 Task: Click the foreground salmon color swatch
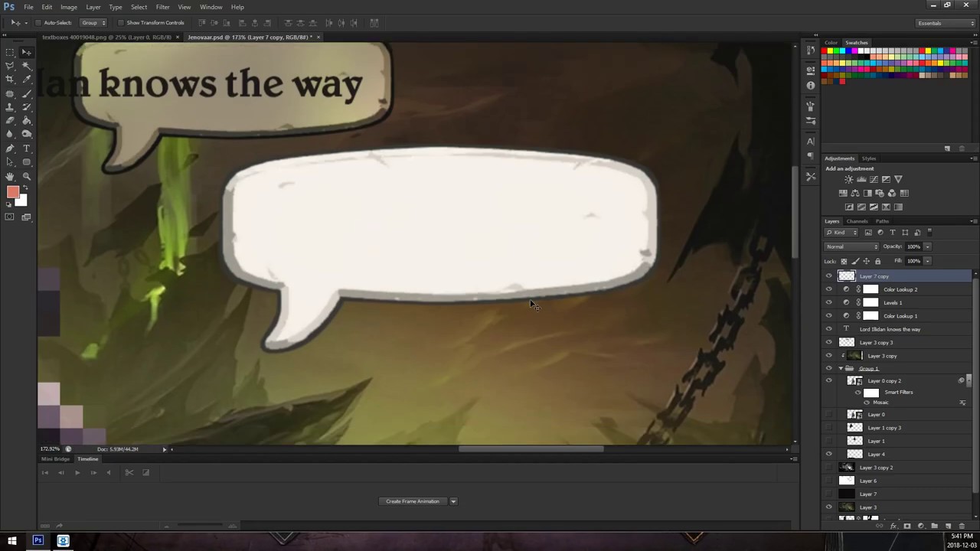tap(13, 191)
